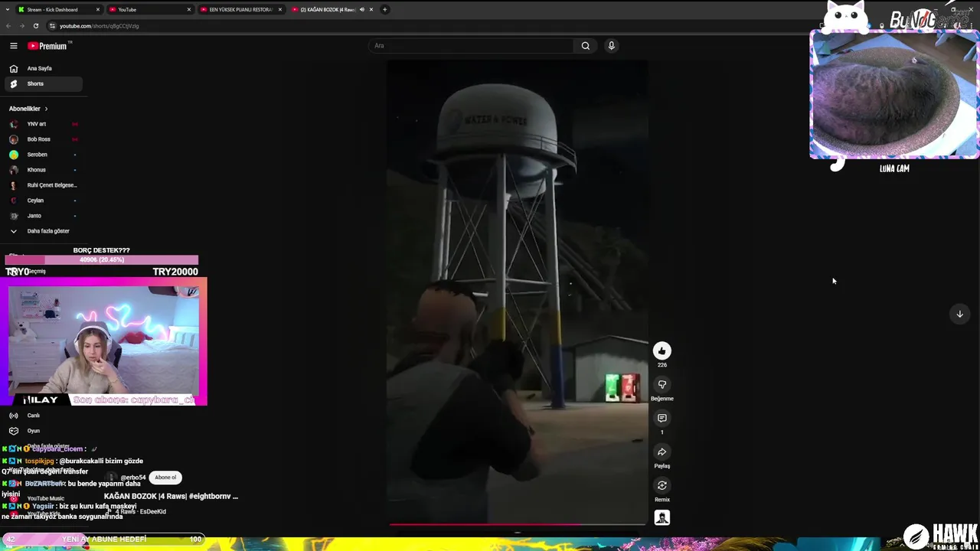Screen dimensions: 980x551
Task: Expand the Abonelikler subscriptions section
Action: (x=28, y=109)
